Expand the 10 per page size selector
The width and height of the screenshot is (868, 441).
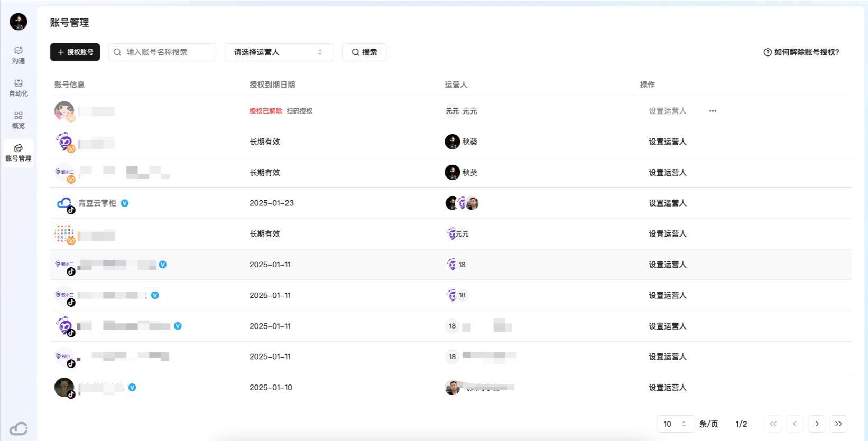[x=675, y=424]
